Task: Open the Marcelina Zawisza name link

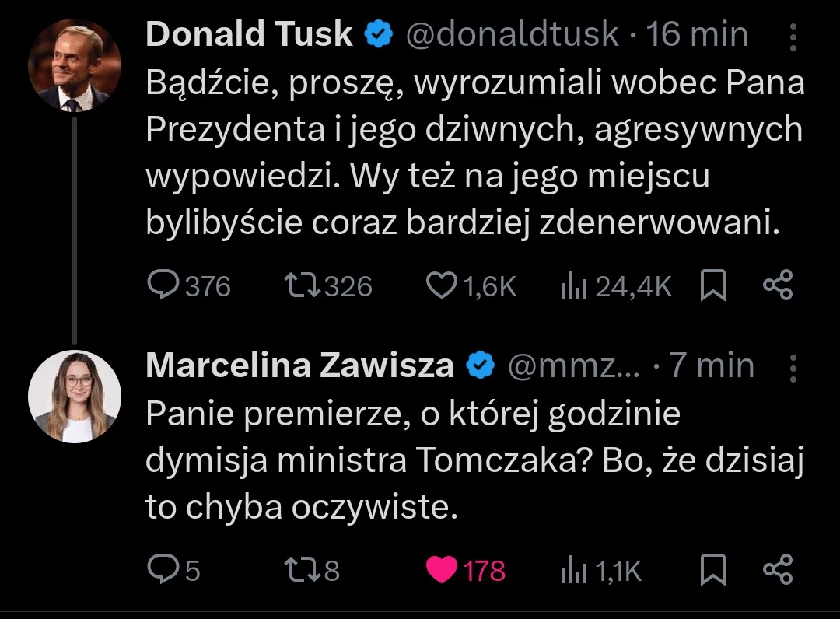Action: pos(299,365)
